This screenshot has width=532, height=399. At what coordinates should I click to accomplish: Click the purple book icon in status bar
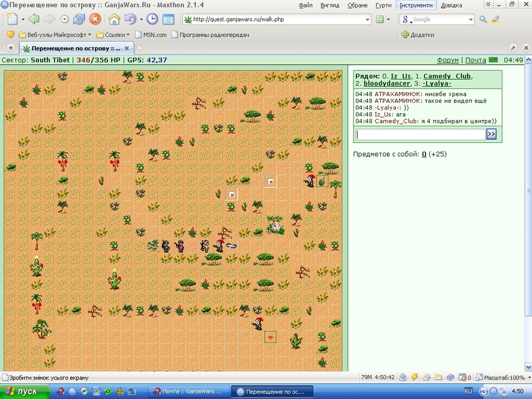click(450, 377)
